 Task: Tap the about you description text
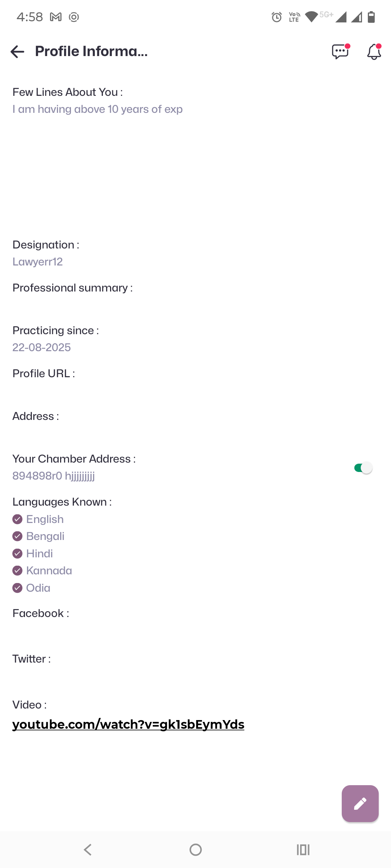point(97,109)
